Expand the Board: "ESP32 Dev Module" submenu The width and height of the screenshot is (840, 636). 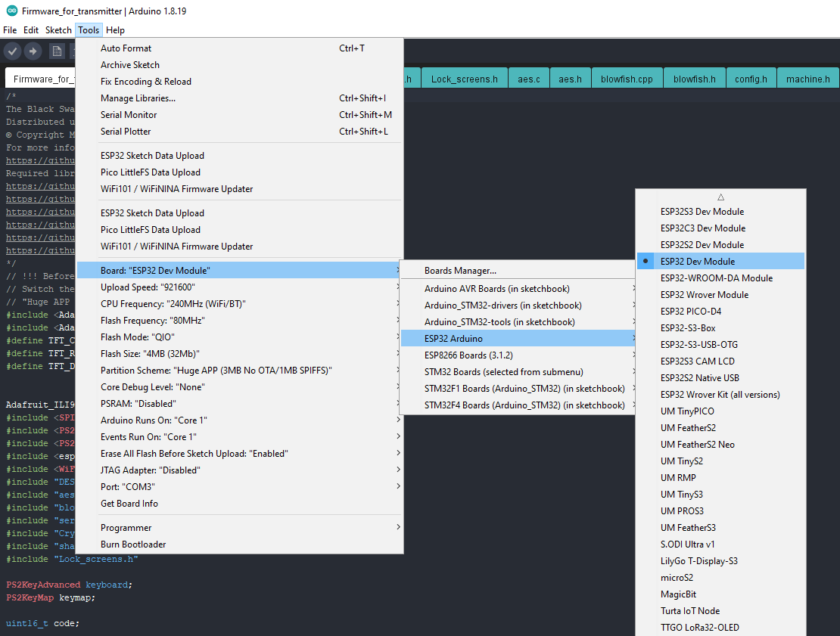(239, 270)
